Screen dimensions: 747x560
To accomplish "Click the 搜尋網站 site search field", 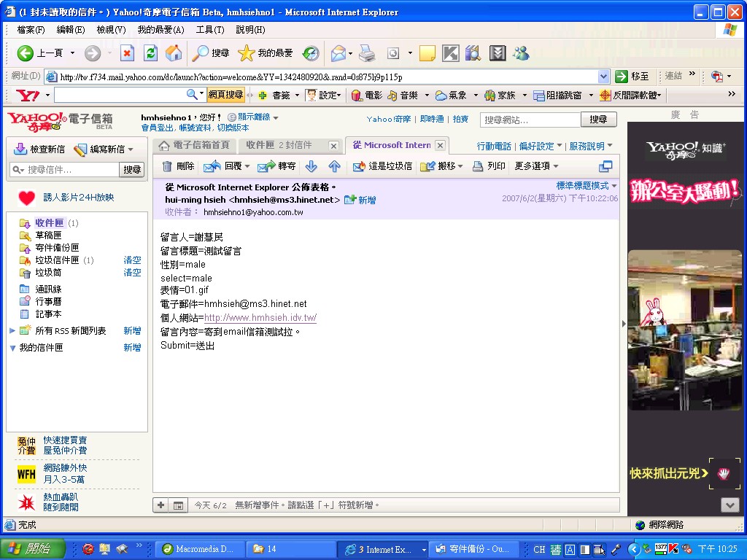I will point(530,120).
